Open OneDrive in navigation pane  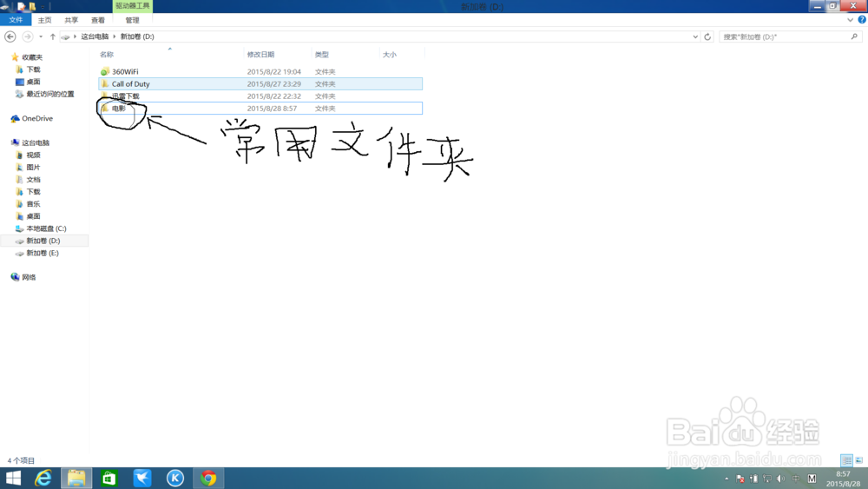[x=37, y=118]
